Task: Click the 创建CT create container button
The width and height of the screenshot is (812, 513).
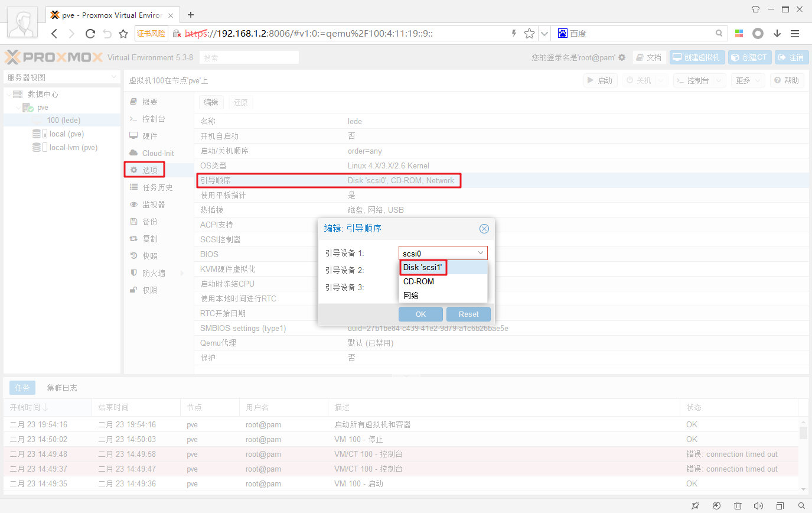Action: tap(749, 57)
